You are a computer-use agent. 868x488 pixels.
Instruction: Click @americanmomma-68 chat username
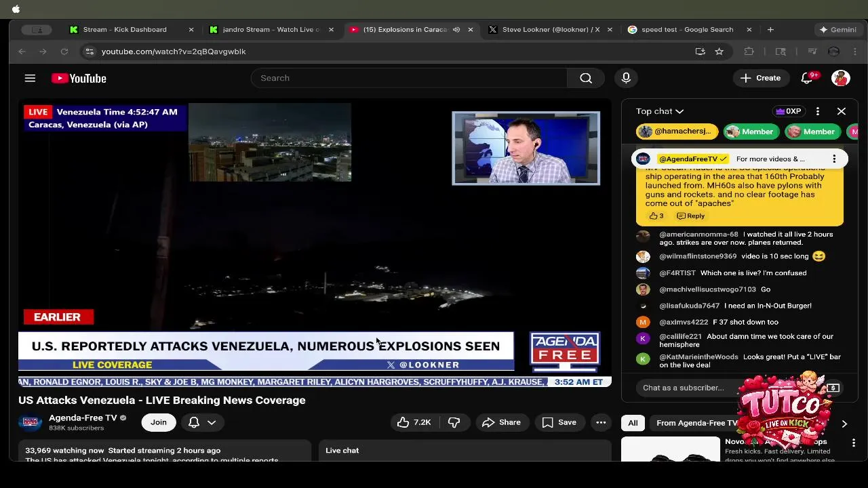[x=698, y=235]
